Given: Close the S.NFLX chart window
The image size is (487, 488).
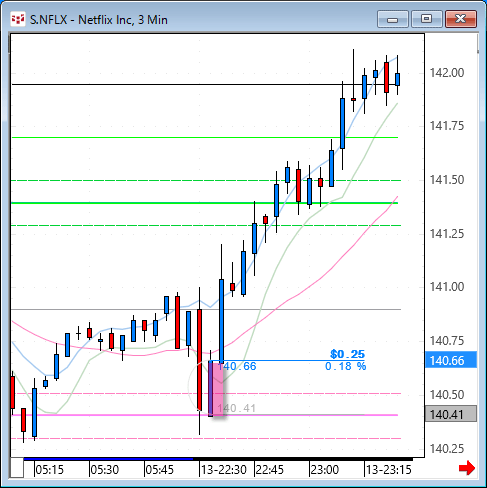Looking at the screenshot, I should (460, 19).
